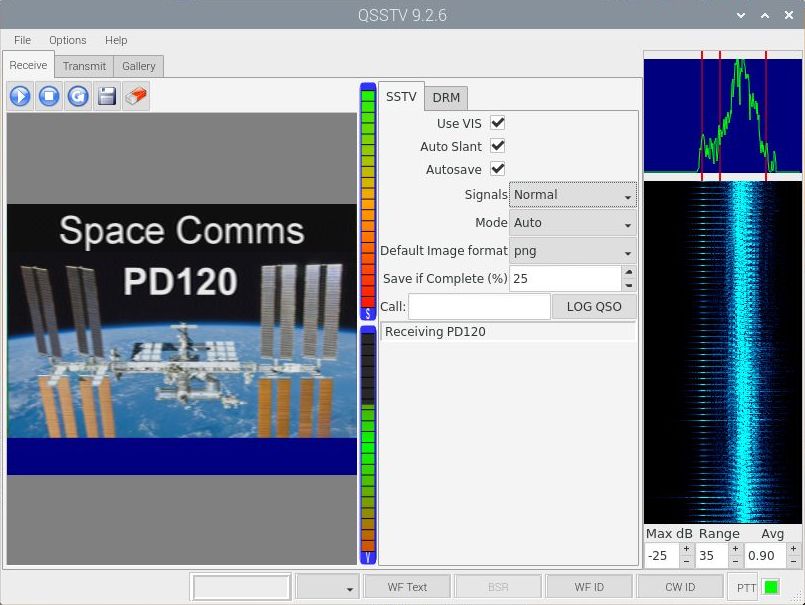Decrease Range value with the minus button
The height and width of the screenshot is (605, 805).
[736, 562]
